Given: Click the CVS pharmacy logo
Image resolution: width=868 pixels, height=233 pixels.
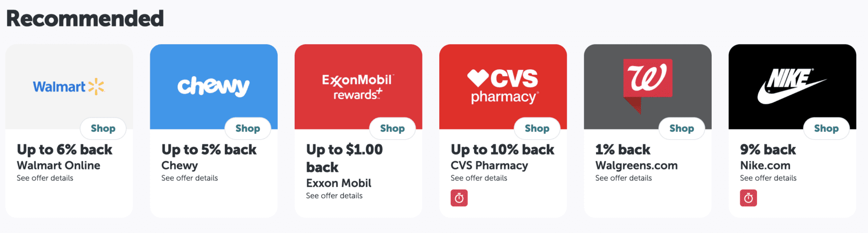Looking at the screenshot, I should click(x=502, y=87).
